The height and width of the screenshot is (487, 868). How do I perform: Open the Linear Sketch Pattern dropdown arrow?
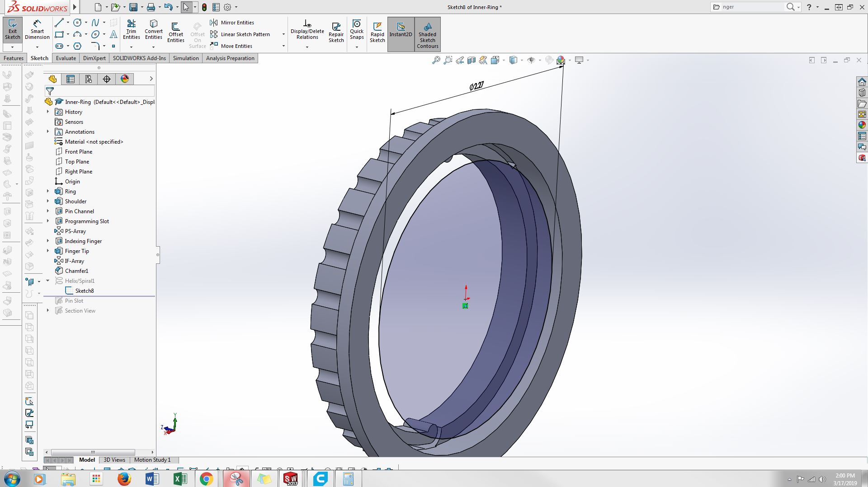point(283,34)
